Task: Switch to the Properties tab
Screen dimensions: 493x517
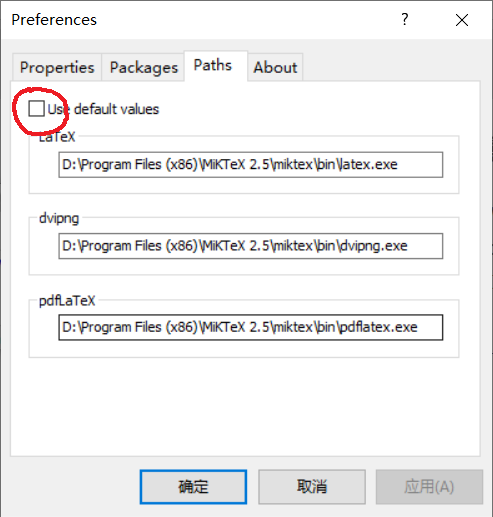Action: tap(57, 67)
